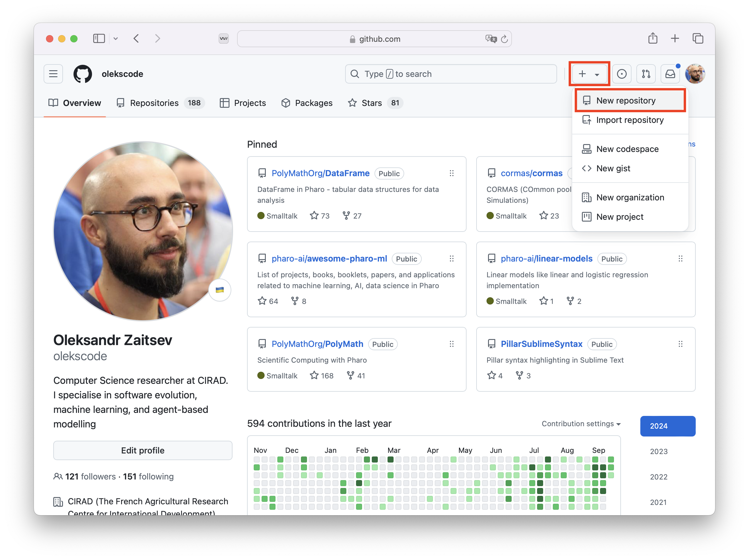Open the notifications inbox icon

tap(670, 74)
